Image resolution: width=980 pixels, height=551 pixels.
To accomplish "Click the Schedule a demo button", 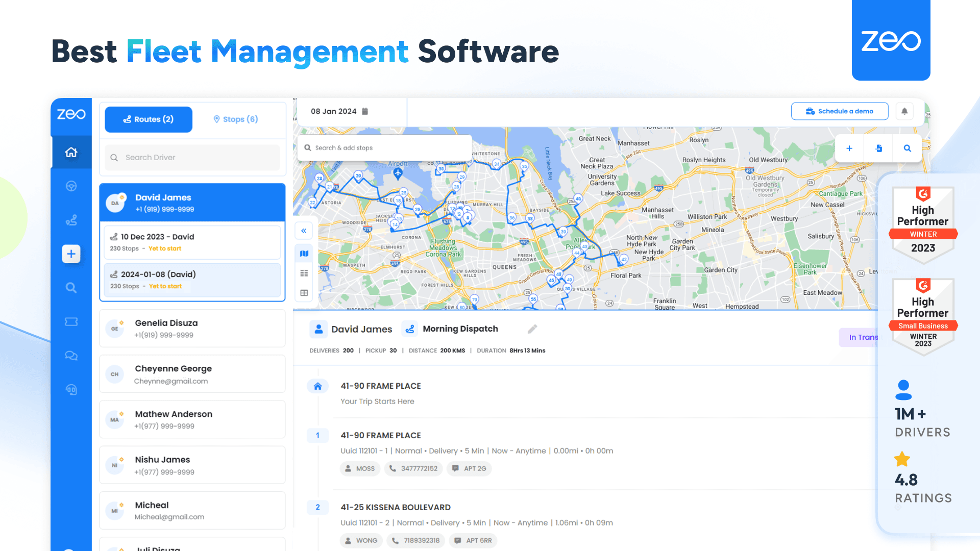I will (839, 111).
